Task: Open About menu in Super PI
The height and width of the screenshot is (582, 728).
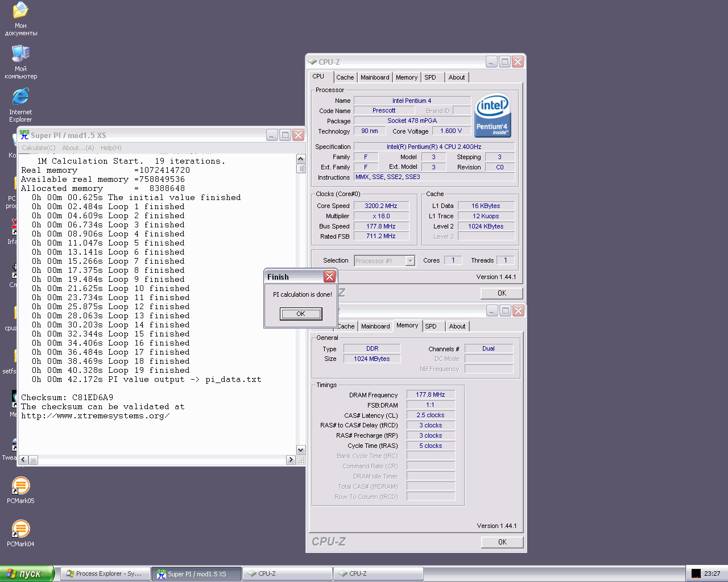Action: 78,148
